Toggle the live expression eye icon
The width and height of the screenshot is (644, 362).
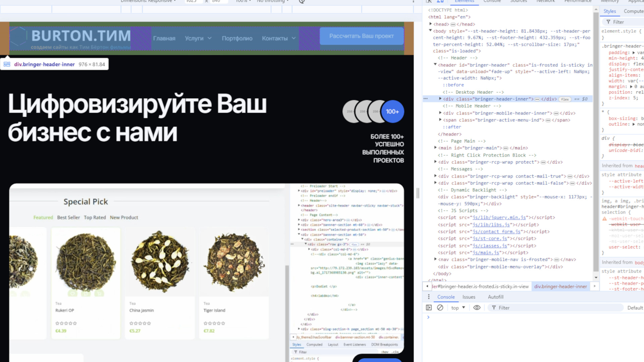(477, 308)
